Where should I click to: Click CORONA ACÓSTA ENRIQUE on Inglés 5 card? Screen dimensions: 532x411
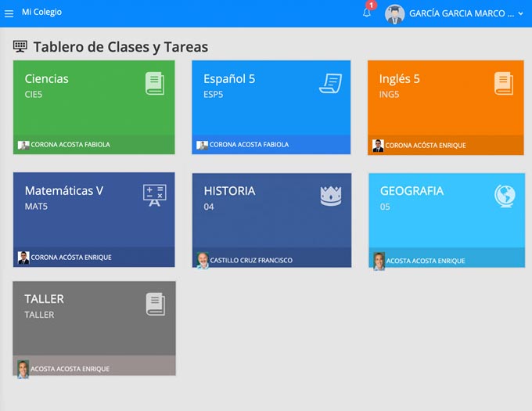[x=426, y=146]
